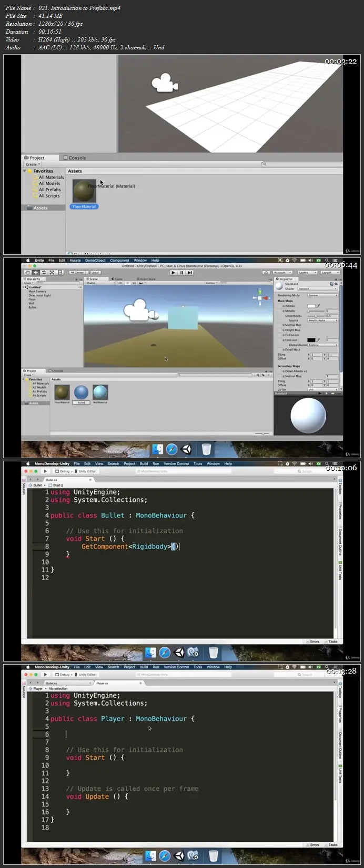Image resolution: width=364 pixels, height=868 pixels.
Task: Open Trash in dock below the Unity editor frame
Action: (207, 449)
